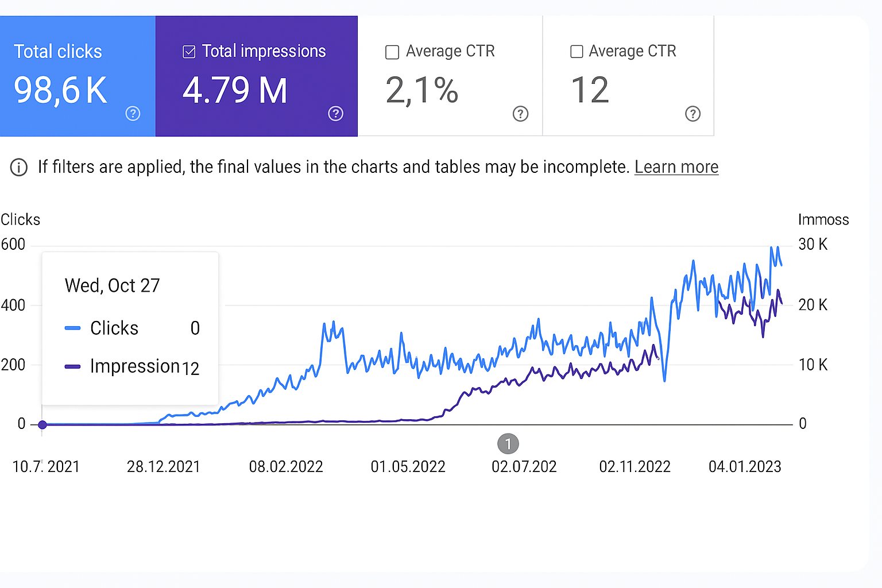Screen dimensions: 882x588
Task: Tick the Average CTR checkbox above 12
Action: [x=577, y=52]
